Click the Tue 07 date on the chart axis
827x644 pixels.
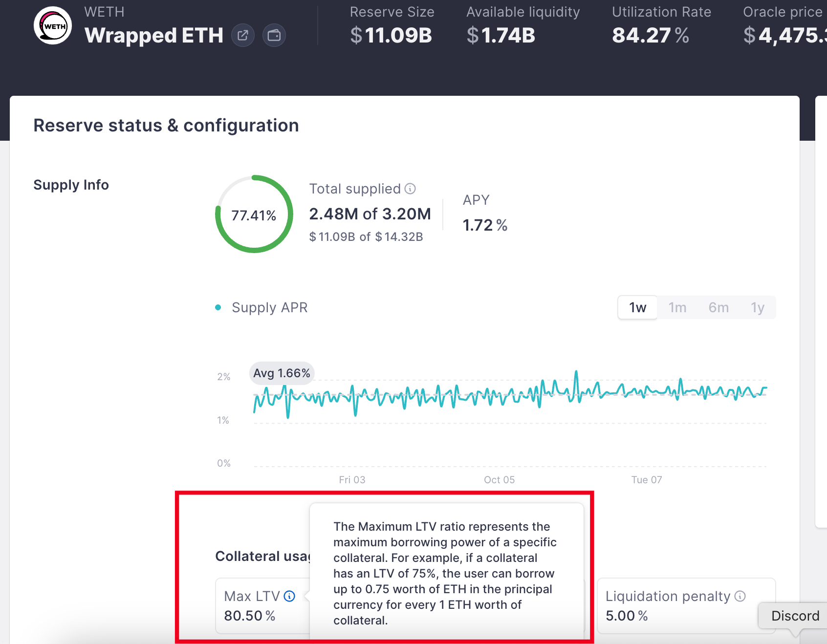[646, 480]
